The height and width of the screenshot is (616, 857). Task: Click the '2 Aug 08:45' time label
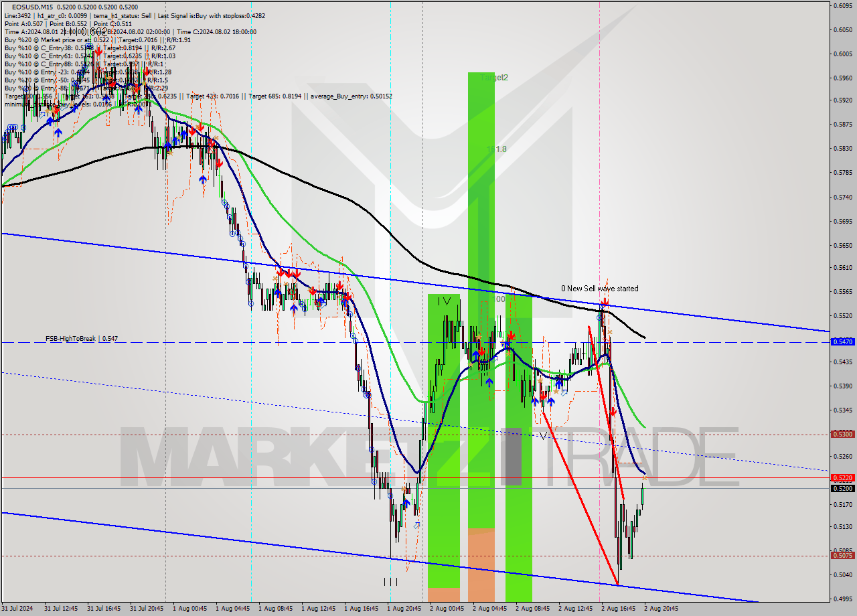[533, 609]
